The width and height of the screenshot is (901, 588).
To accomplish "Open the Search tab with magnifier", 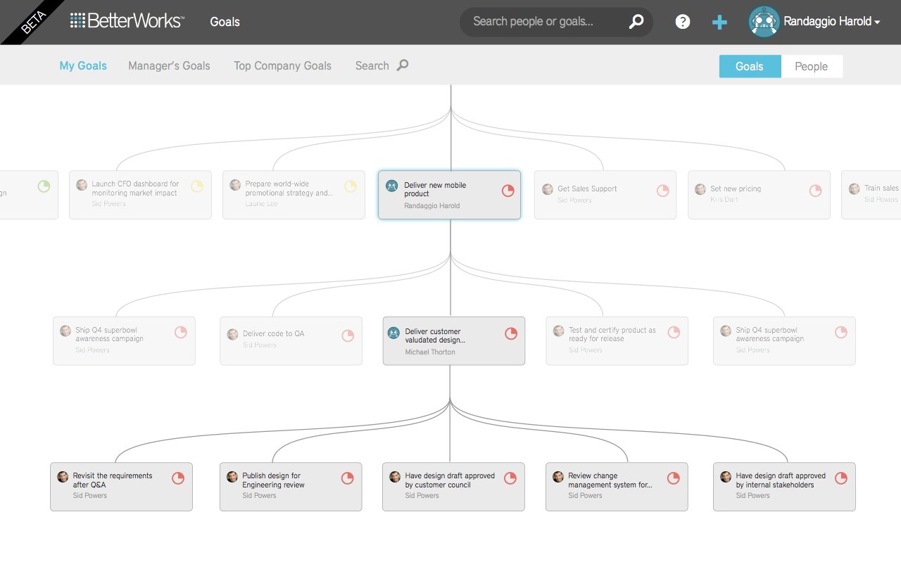I will [382, 65].
